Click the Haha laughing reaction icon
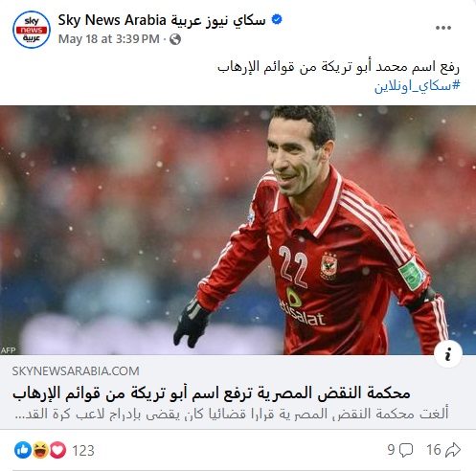 (x=40, y=450)
